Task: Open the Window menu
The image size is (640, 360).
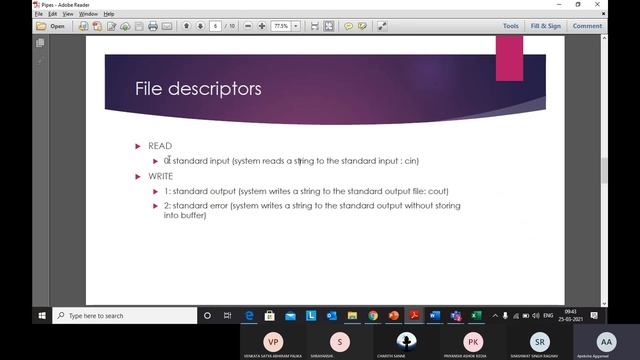Action: (x=88, y=14)
